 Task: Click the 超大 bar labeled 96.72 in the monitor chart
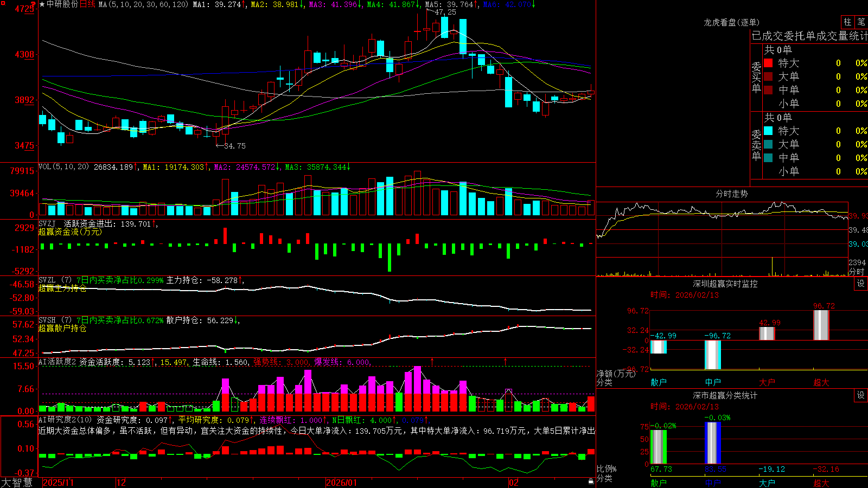point(821,325)
